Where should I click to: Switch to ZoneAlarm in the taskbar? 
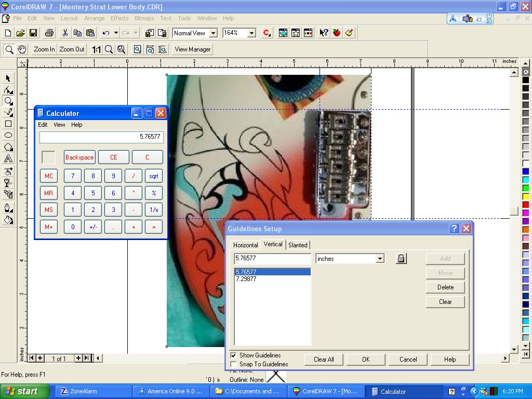(x=92, y=391)
